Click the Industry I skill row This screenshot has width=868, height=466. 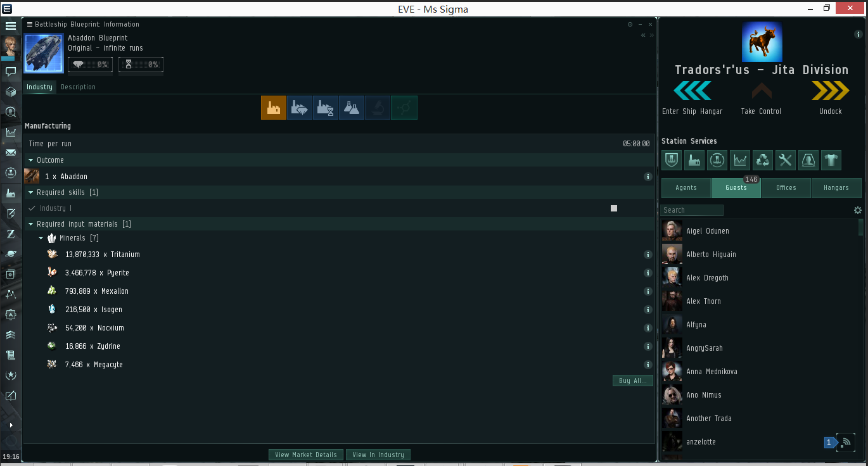(339, 208)
